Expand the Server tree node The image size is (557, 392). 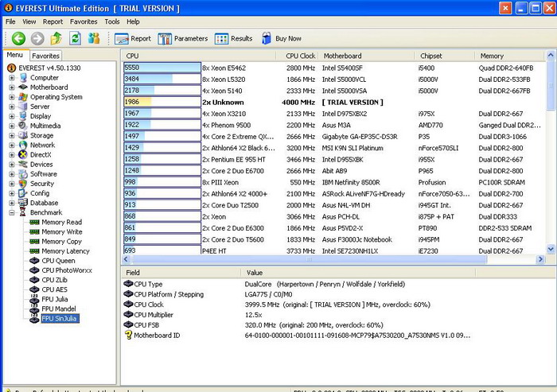pyautogui.click(x=12, y=107)
